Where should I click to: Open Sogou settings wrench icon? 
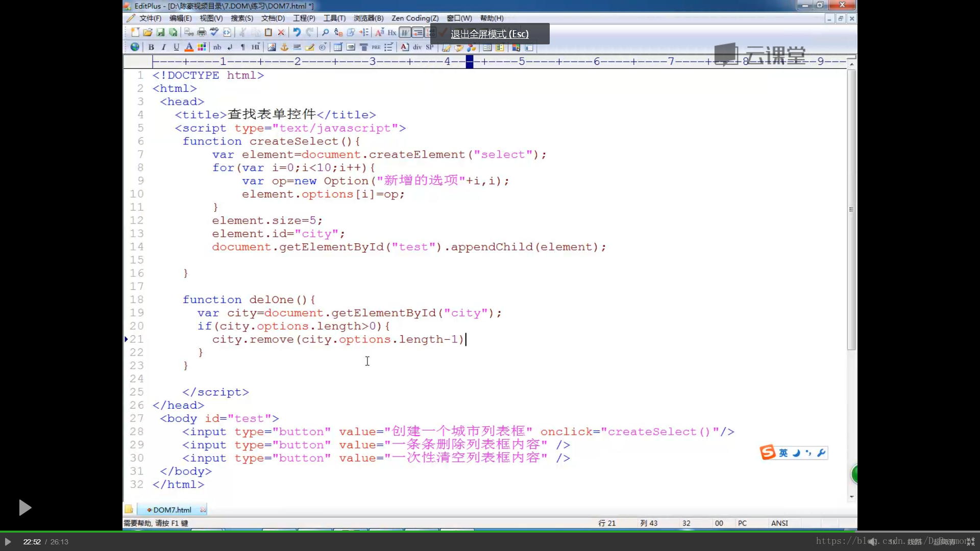click(x=821, y=453)
